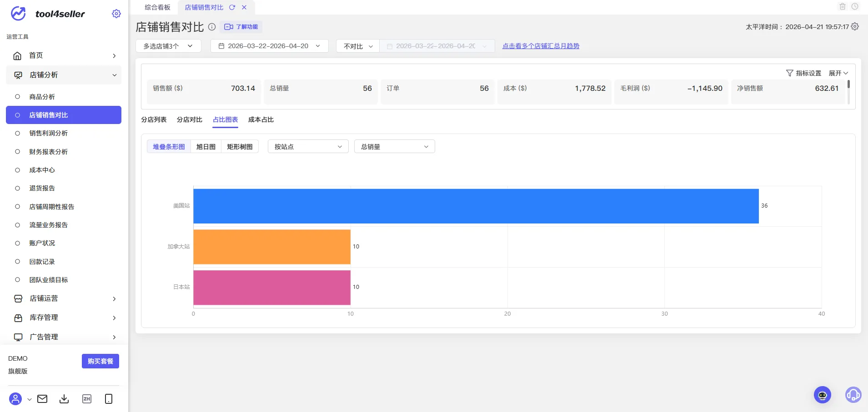
Task: Click the video icon on 了解功能
Action: coord(229,27)
